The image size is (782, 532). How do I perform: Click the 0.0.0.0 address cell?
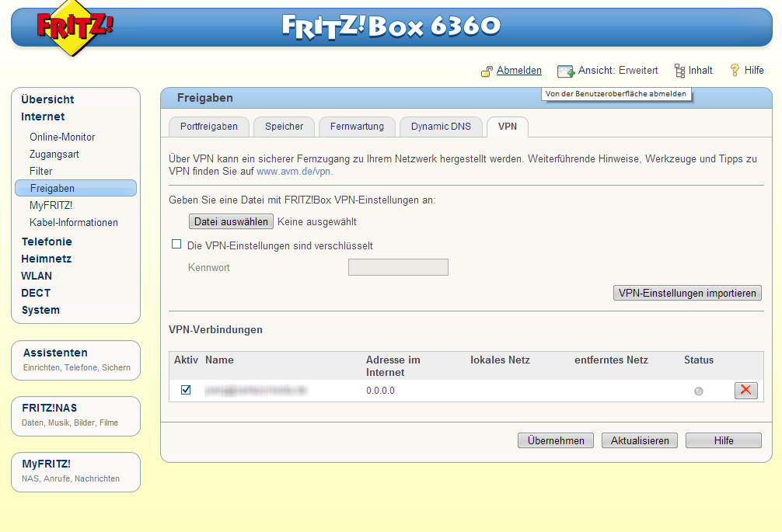click(380, 391)
